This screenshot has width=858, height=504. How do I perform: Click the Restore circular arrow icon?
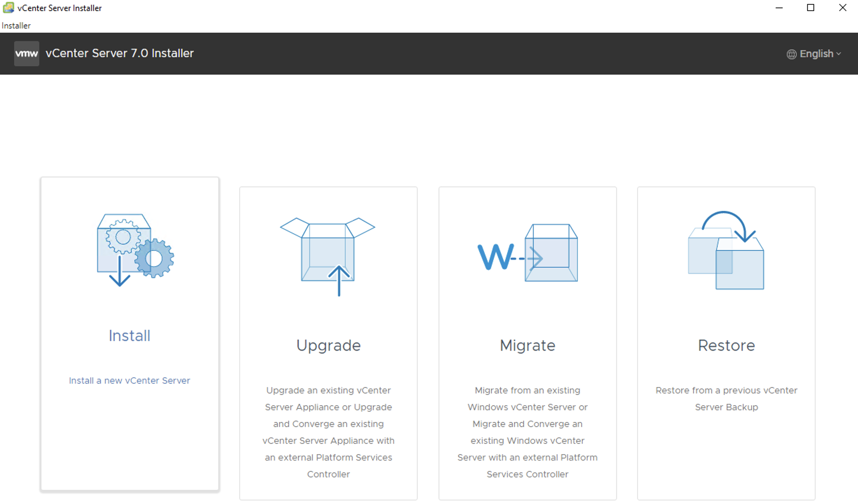[x=726, y=250]
